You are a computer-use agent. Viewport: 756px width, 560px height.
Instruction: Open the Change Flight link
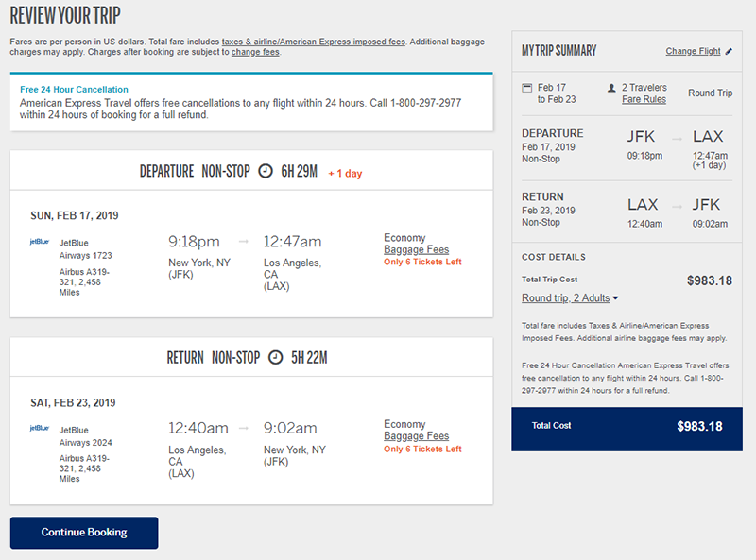pyautogui.click(x=693, y=51)
